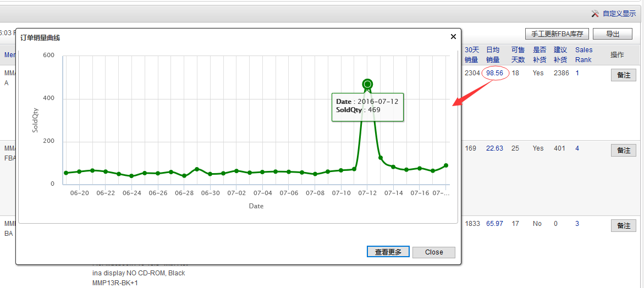Sort by the 30天销量 column header
The image size is (644, 288).
click(471, 54)
